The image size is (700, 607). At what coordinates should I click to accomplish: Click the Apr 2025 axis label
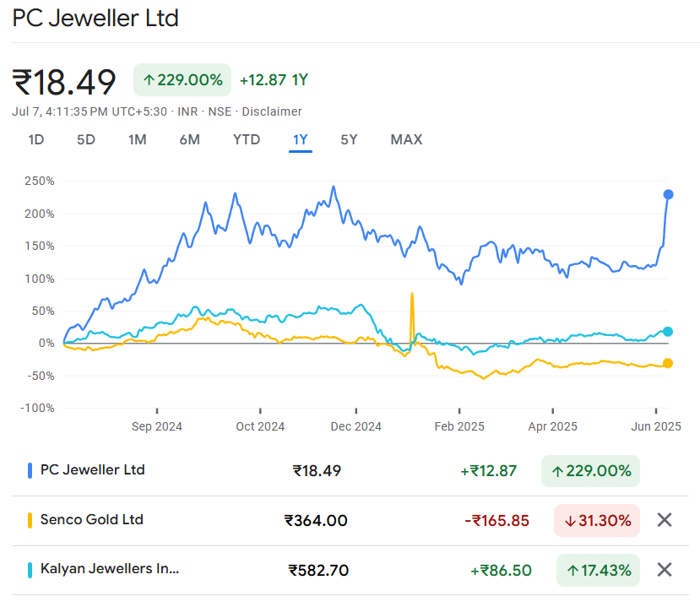553,426
